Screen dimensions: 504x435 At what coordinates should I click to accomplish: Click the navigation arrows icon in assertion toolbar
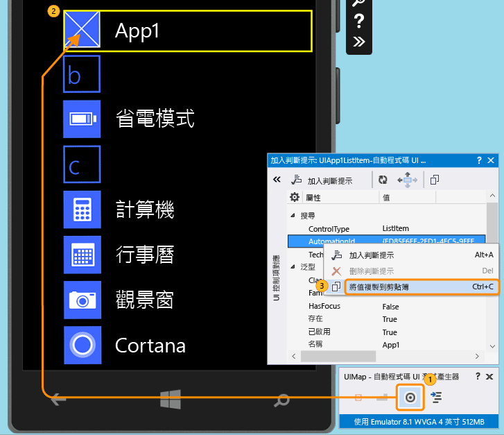pos(407,180)
